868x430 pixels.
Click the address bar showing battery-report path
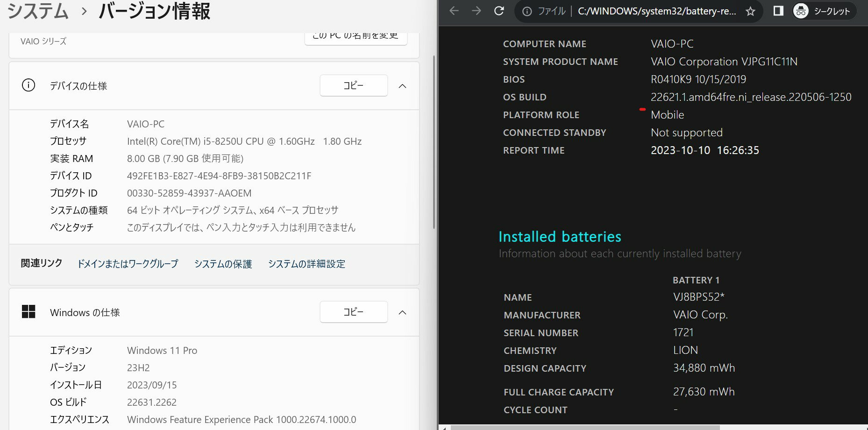pos(656,11)
